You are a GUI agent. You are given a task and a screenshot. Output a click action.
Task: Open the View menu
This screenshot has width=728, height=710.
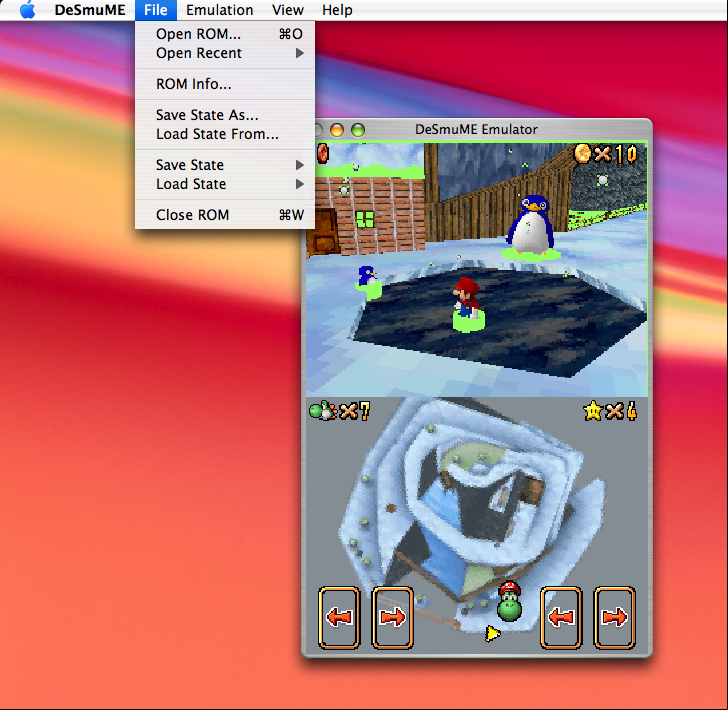(288, 10)
